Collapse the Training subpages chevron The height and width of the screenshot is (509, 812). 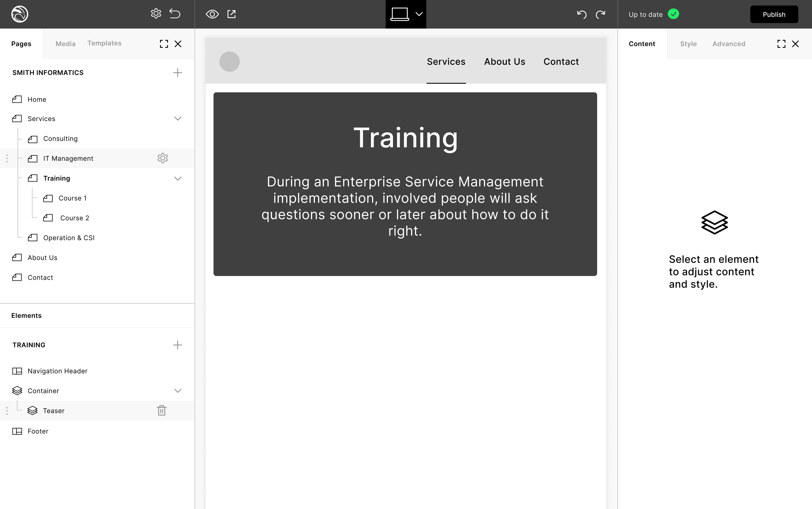click(178, 178)
